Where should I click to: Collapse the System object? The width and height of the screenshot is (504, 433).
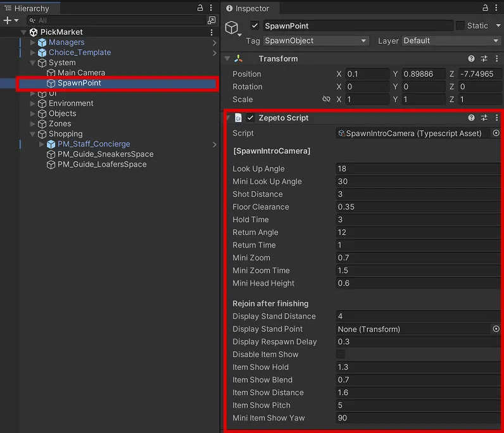point(32,63)
